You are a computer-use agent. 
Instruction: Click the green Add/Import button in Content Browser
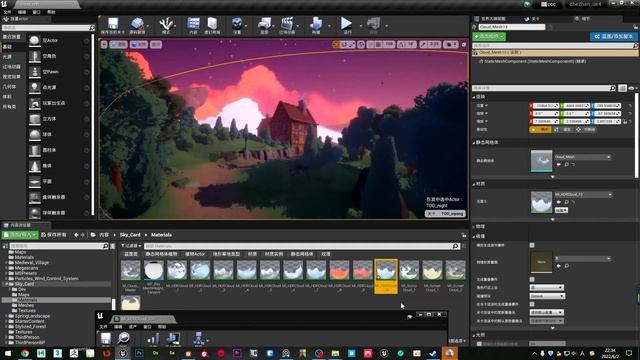coord(20,235)
